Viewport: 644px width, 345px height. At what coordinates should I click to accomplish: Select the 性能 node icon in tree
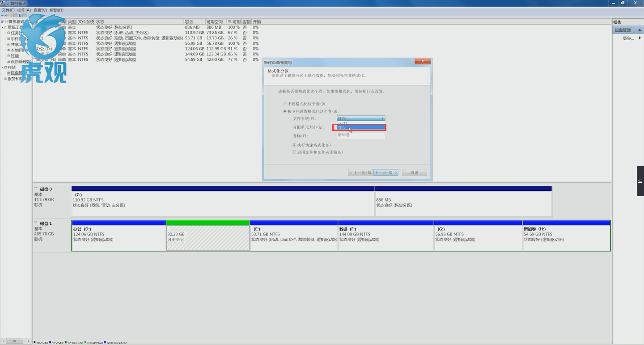8,56
